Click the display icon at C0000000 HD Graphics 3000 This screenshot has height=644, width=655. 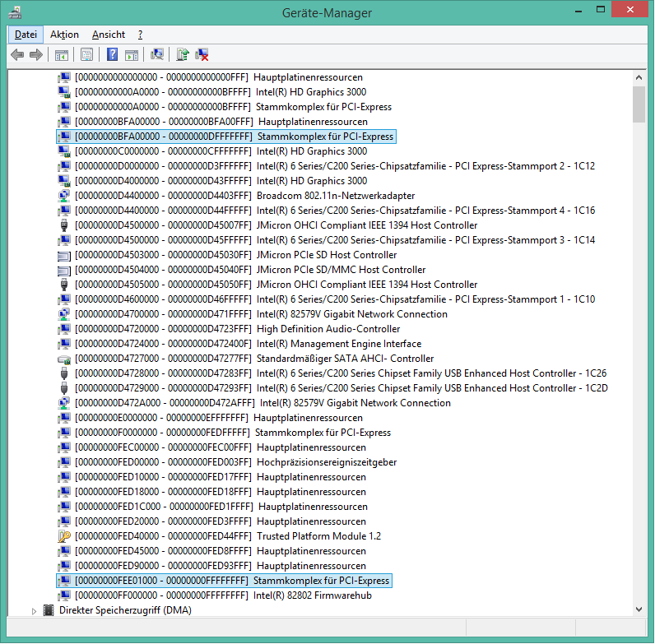64,151
